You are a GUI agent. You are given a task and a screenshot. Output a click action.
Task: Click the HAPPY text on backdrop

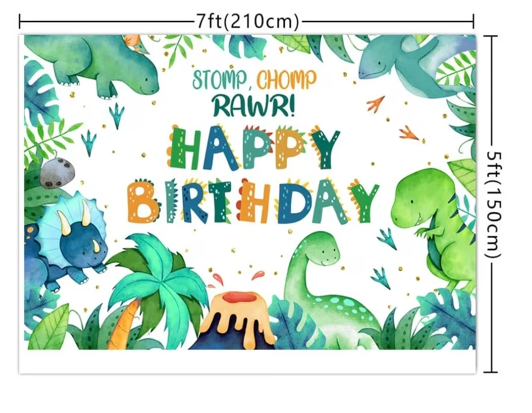pos(255,147)
